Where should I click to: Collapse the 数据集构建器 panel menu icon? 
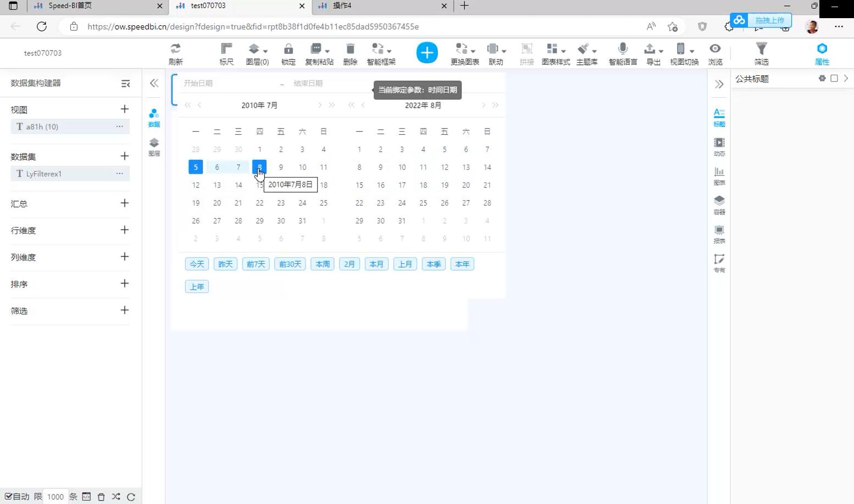pyautogui.click(x=125, y=84)
